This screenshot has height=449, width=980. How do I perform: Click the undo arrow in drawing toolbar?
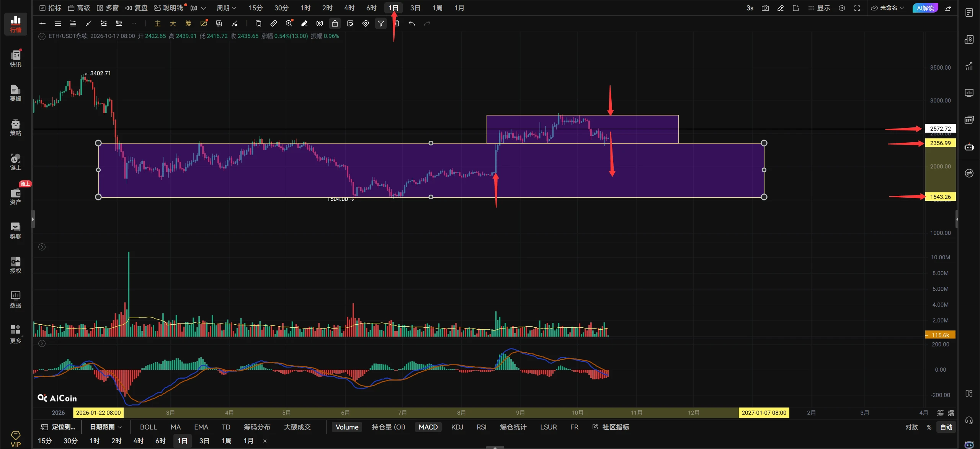point(412,23)
